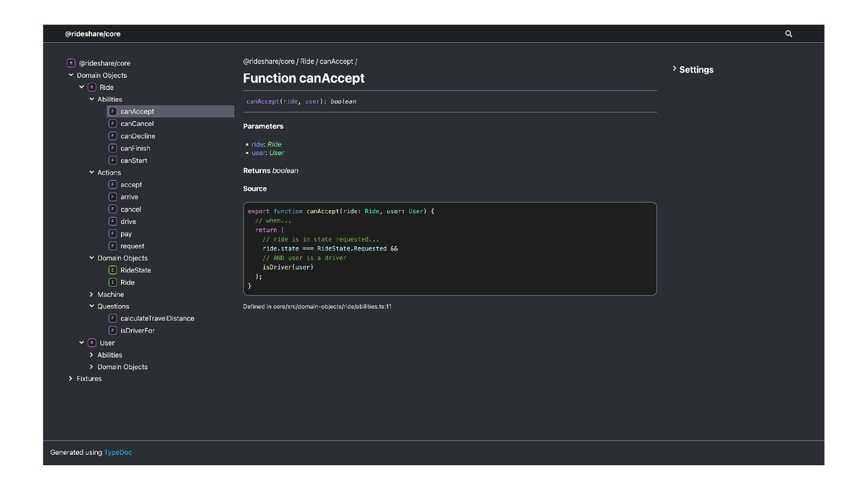Collapse the top-level Domain Objects group

[x=71, y=75]
